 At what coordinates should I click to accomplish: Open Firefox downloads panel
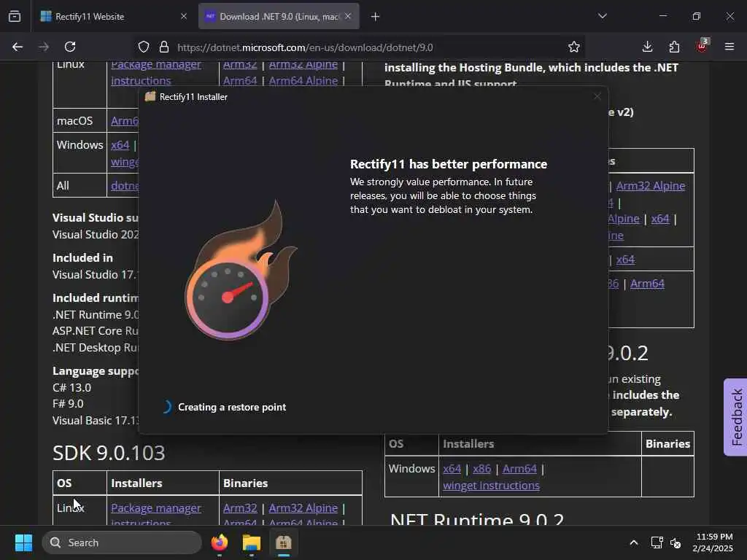coord(647,47)
